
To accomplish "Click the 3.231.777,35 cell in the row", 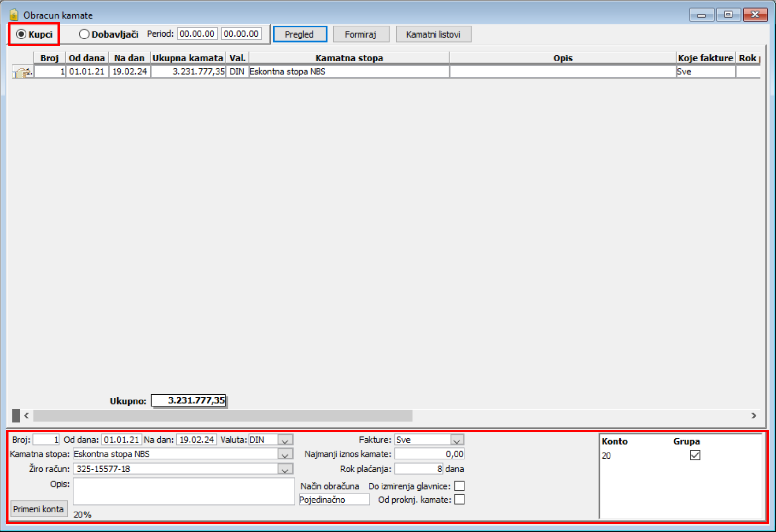I will click(x=188, y=72).
